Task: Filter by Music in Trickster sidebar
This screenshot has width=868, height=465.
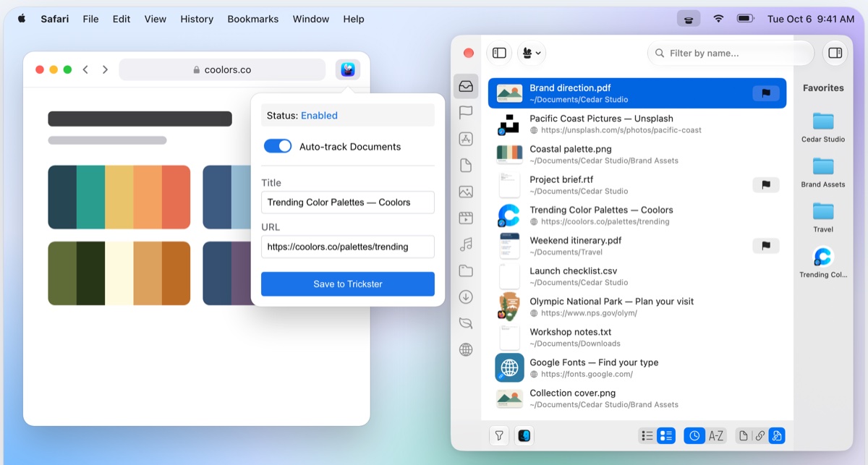Action: (466, 244)
